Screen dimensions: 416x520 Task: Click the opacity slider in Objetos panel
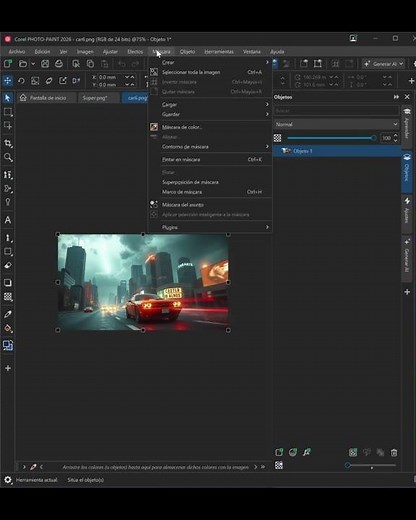332,138
